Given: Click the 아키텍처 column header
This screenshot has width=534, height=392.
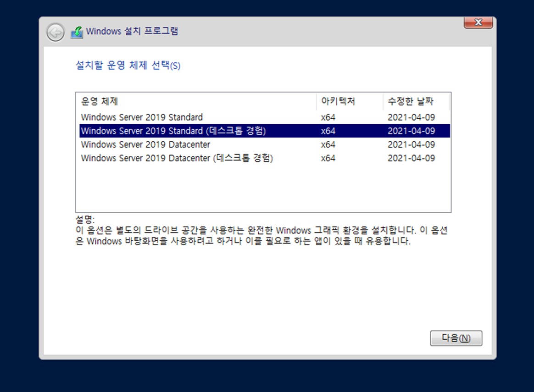Looking at the screenshot, I should pyautogui.click(x=350, y=101).
